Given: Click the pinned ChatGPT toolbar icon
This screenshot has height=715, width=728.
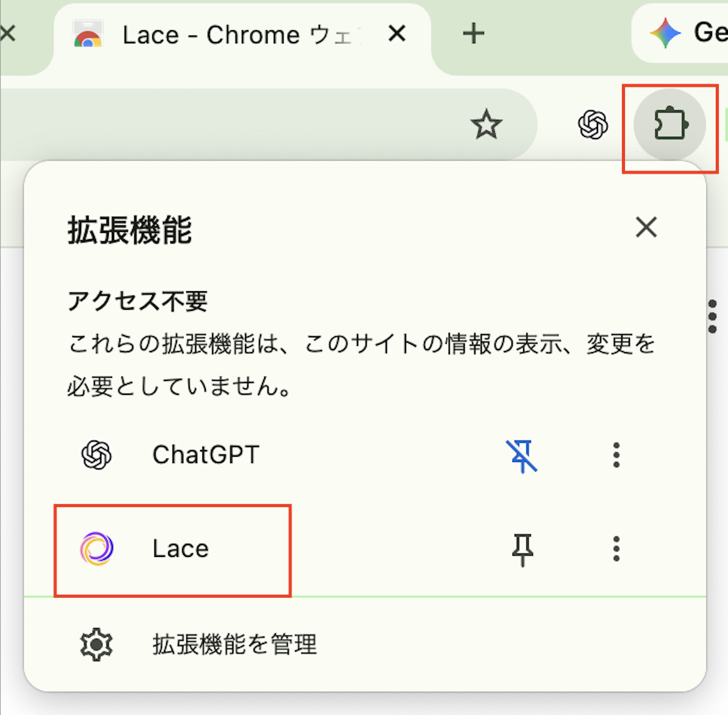Looking at the screenshot, I should [593, 125].
